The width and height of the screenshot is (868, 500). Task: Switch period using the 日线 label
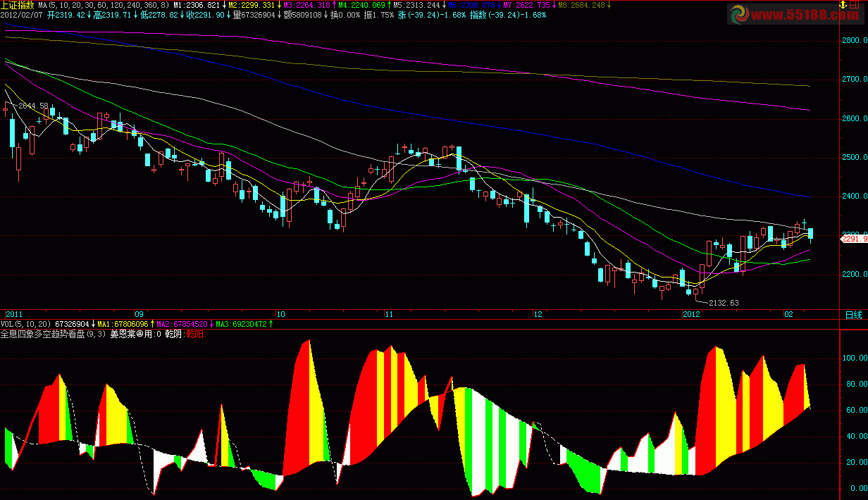tap(852, 314)
